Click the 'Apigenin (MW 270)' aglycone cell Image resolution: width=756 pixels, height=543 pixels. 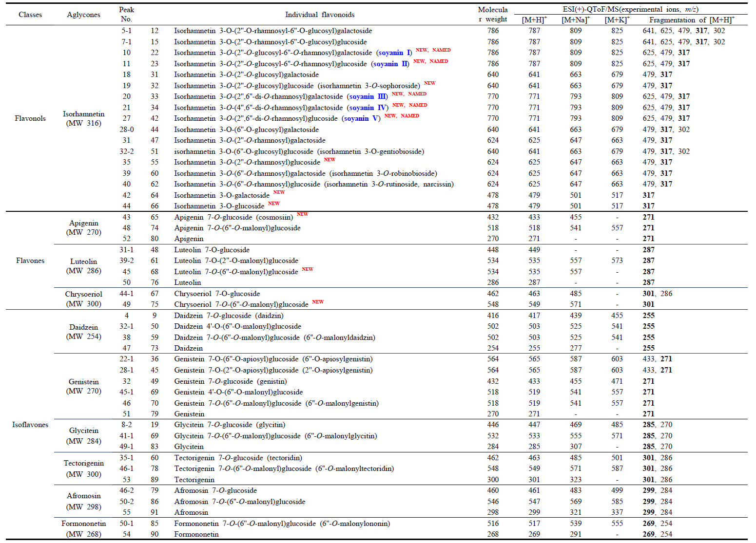[83, 227]
